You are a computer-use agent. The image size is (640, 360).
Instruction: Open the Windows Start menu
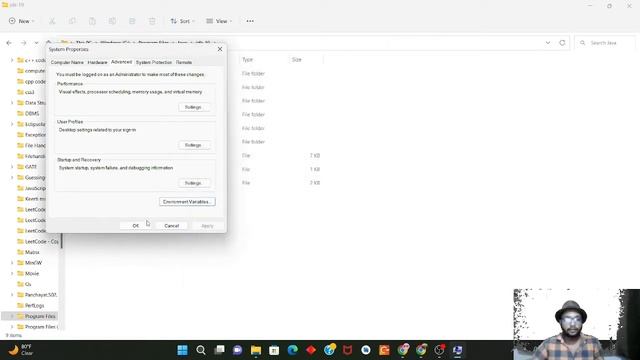[182, 350]
